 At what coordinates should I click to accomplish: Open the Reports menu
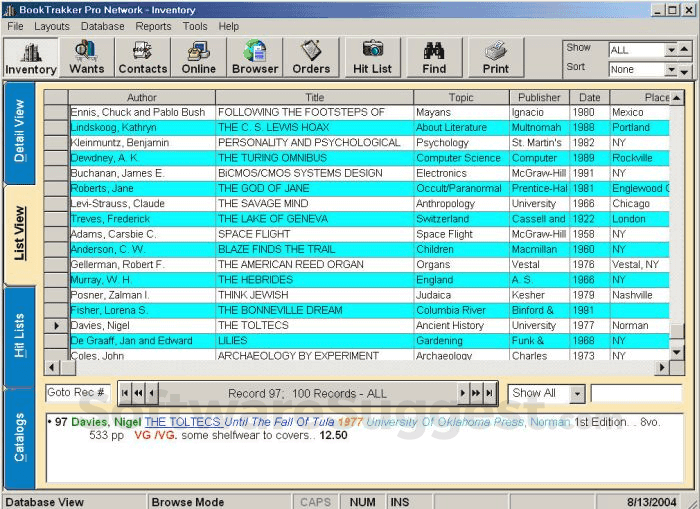click(x=153, y=26)
